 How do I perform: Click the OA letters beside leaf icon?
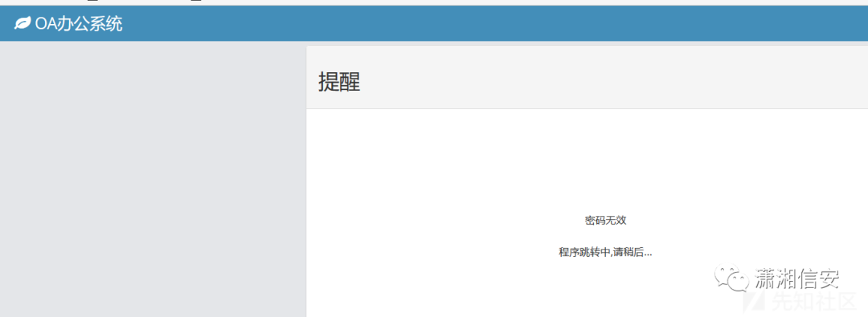tap(45, 24)
